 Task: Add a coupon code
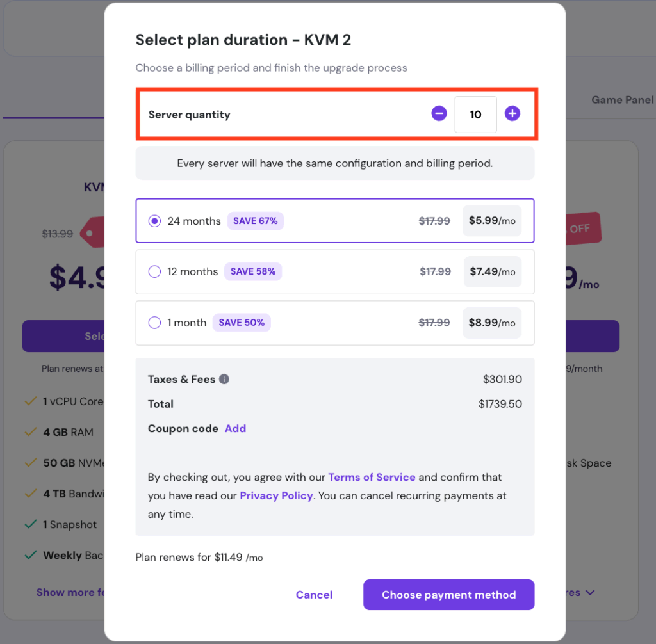click(x=235, y=428)
